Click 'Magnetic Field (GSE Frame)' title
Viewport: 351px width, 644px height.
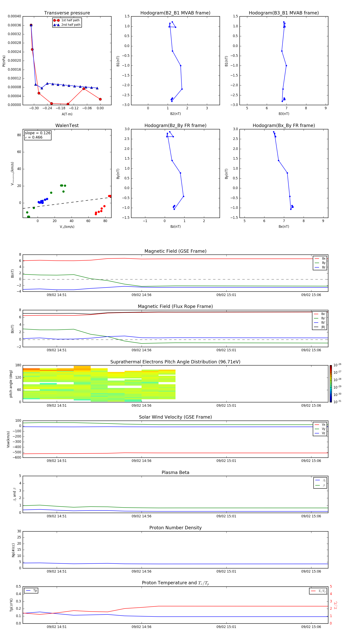[x=175, y=251]
